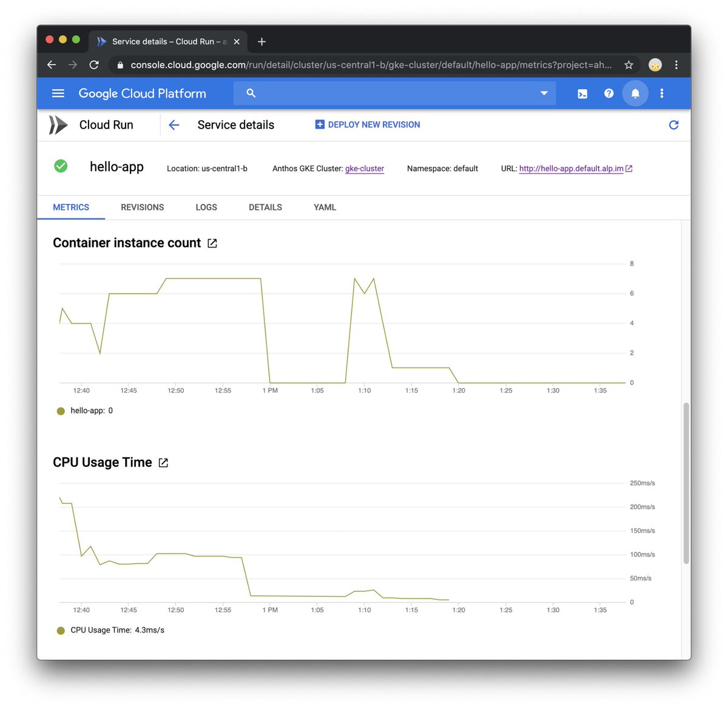Screen dimensions: 728x709
Task: Click the CPU Usage Time legend dot
Action: pos(61,631)
